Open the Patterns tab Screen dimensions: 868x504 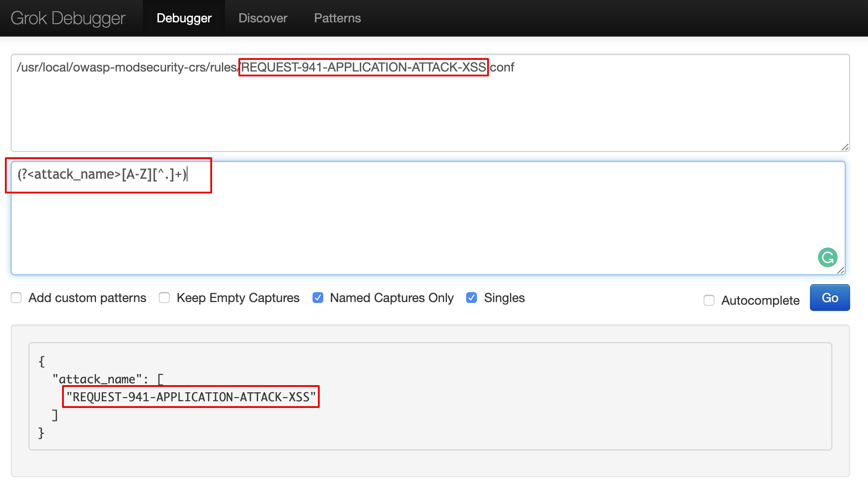tap(337, 18)
